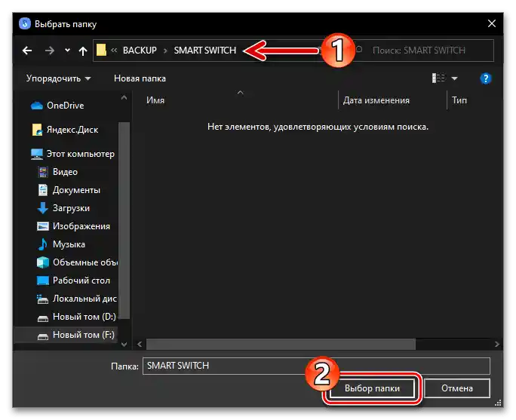Go forward using the right arrow
The image size is (516, 420).
coord(49,51)
